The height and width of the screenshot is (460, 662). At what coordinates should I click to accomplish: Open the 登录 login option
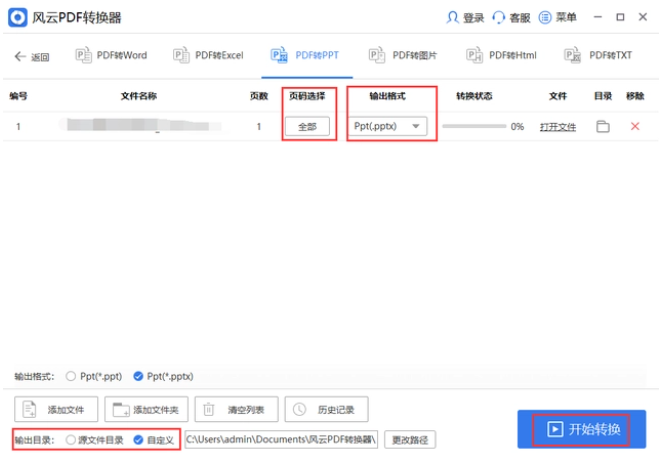click(x=465, y=17)
